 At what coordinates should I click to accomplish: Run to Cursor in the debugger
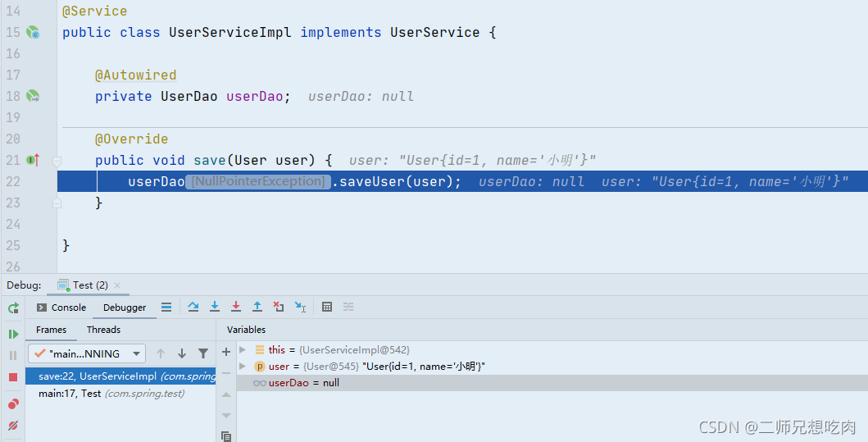click(x=300, y=307)
